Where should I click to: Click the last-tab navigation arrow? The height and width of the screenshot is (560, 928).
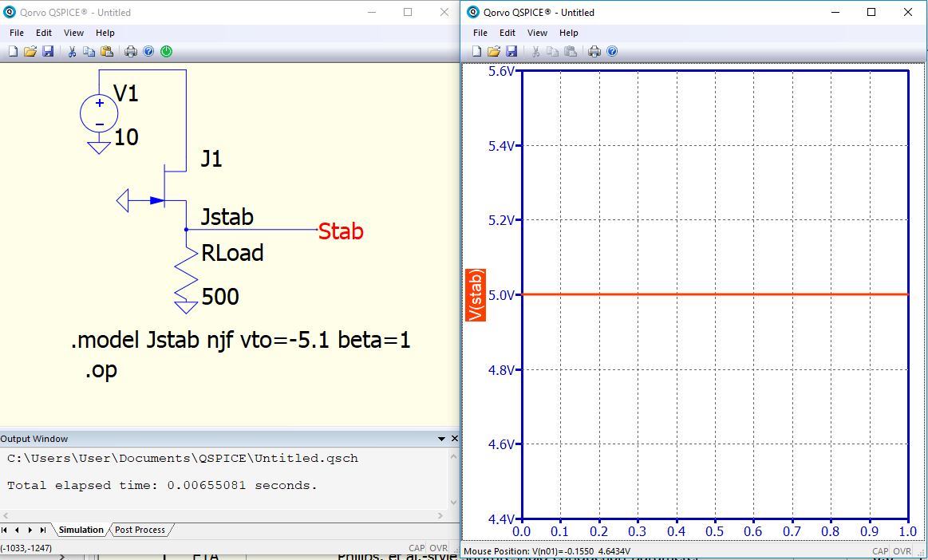(x=42, y=530)
